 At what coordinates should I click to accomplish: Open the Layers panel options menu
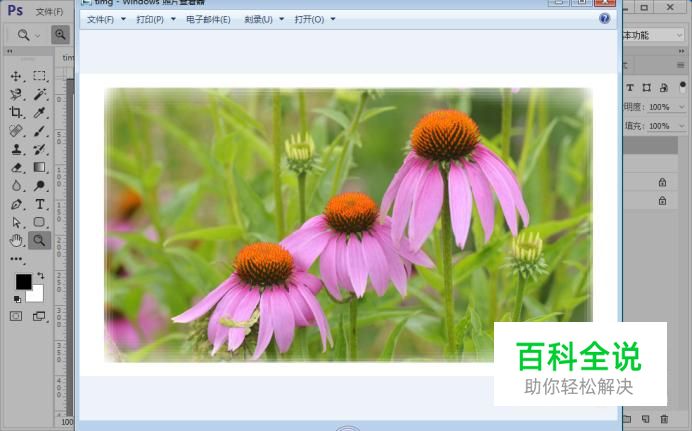(x=681, y=65)
